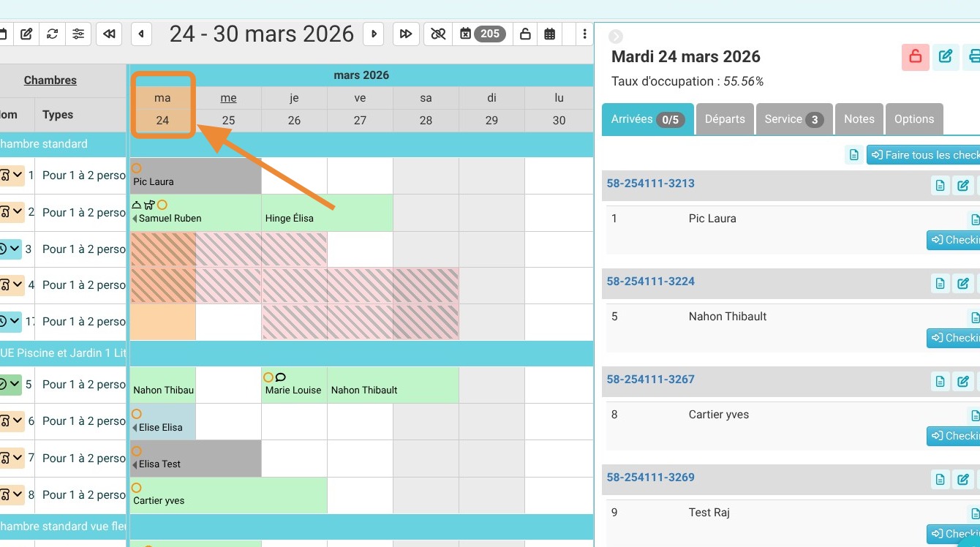
Task: Go to next day with right arrow
Action: (374, 34)
